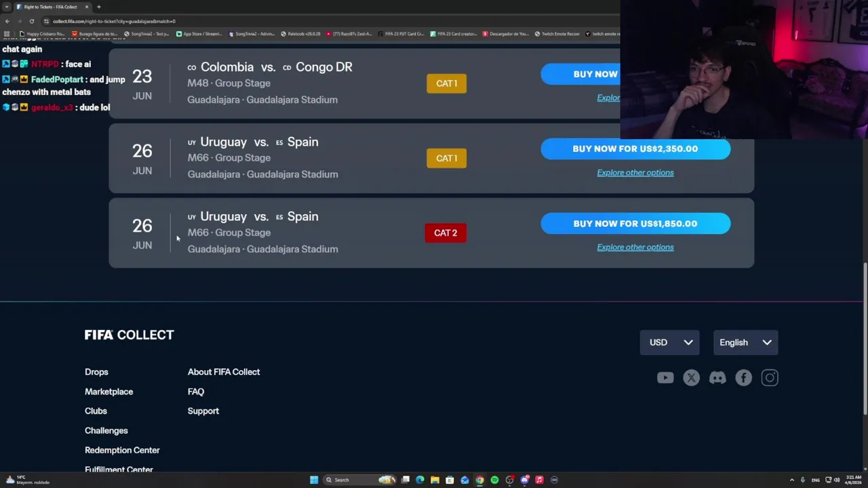Screen dimensions: 868x488
Task: Open Happy Cristiano Ro... bookmark
Action: (x=42, y=34)
